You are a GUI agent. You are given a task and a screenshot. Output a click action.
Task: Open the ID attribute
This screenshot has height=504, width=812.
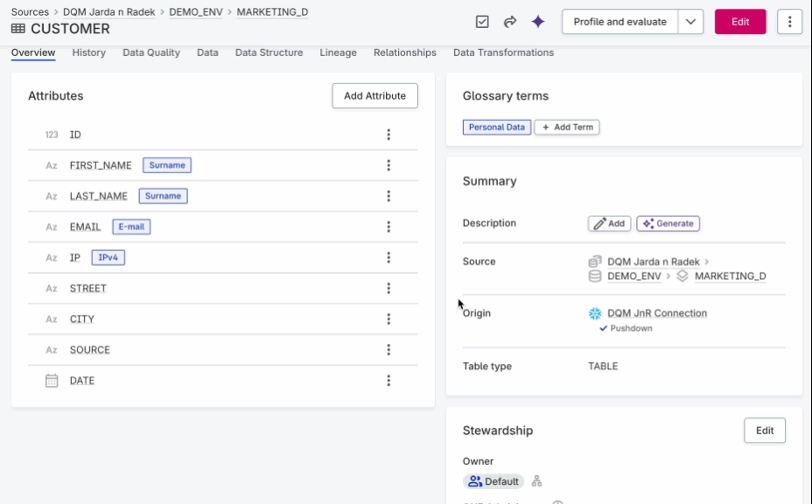coord(75,135)
